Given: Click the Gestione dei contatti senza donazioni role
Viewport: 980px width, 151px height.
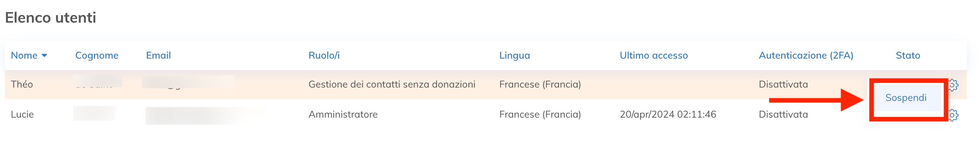Looking at the screenshot, I should (x=392, y=84).
